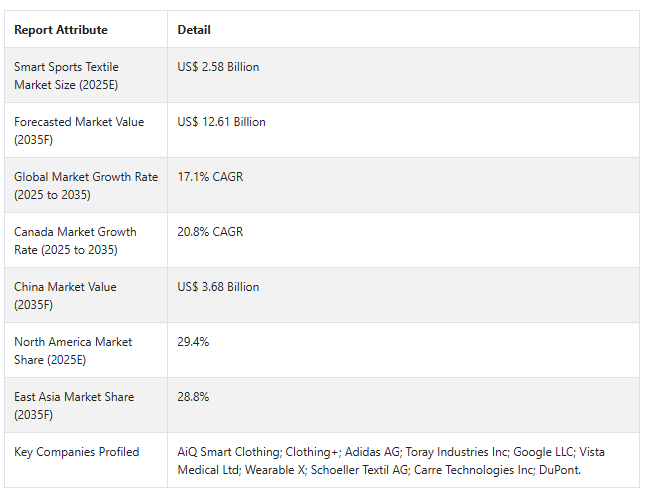This screenshot has height=492, width=646.
Task: Select the Global Market Growth Rate cell
Action: coord(86,186)
